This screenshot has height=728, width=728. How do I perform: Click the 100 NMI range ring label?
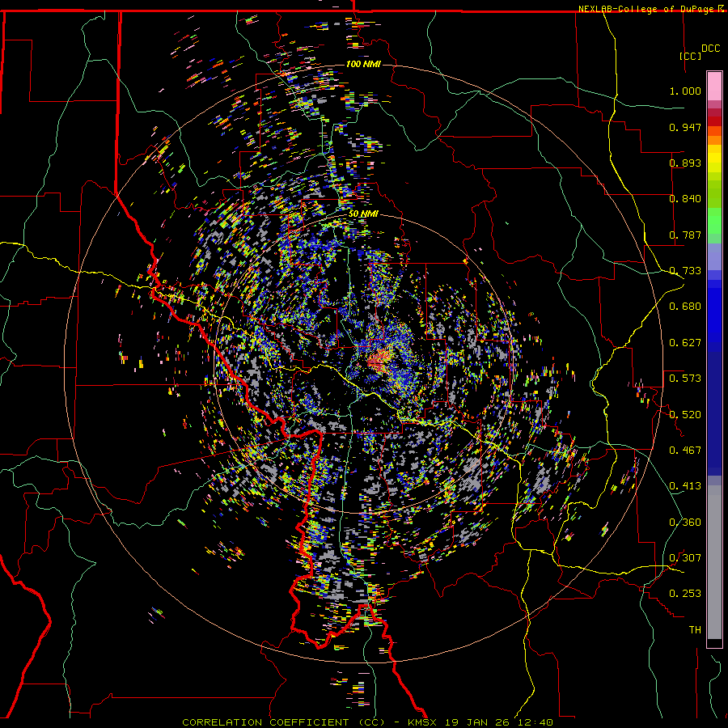tap(363, 64)
